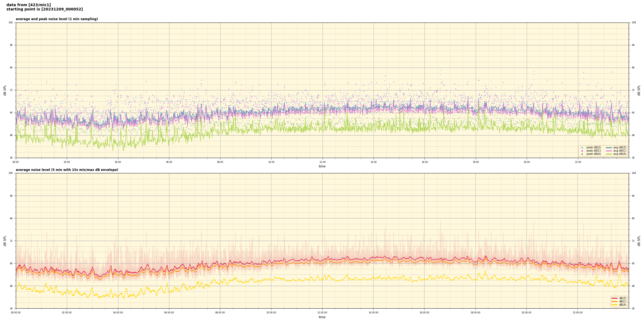The height and width of the screenshot is (322, 644).
Task: Click the 'average noise level (5 min...)' chart title
Action: [67, 170]
